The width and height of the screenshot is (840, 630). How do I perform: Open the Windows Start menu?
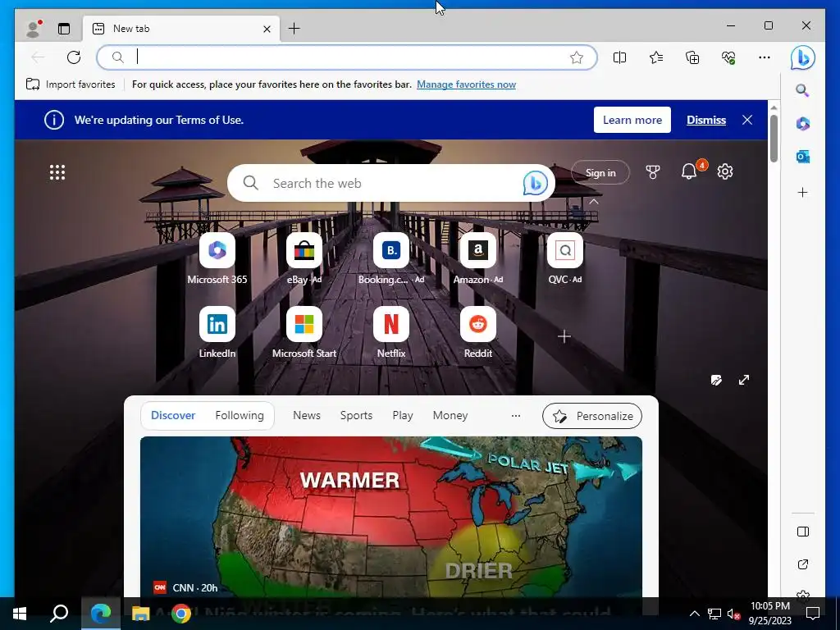coord(20,614)
